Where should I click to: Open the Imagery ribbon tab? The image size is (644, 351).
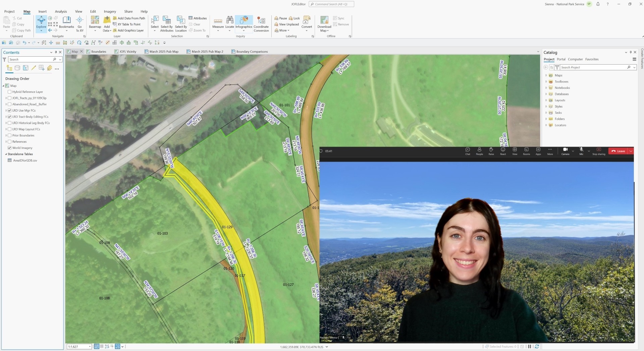coord(110,11)
